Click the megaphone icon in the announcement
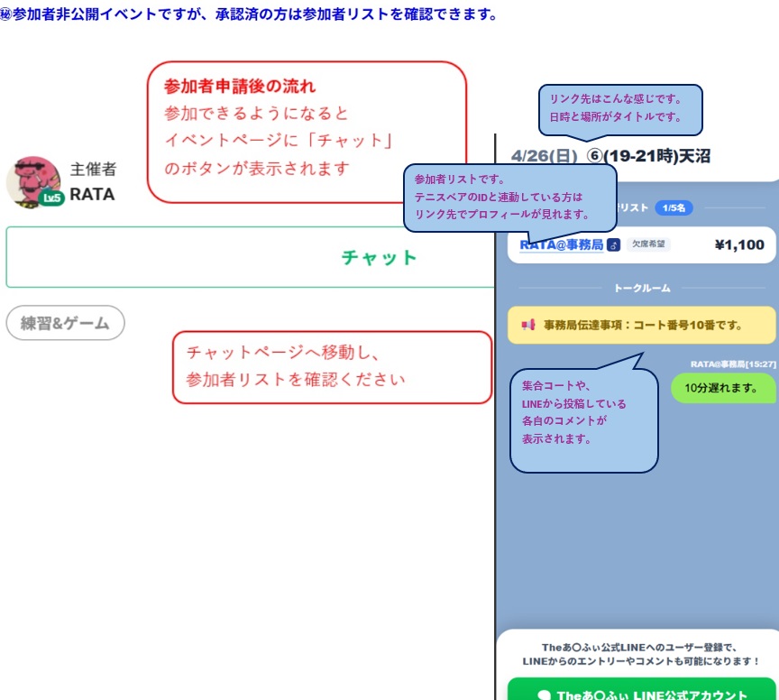The width and height of the screenshot is (779, 700). pyautogui.click(x=528, y=325)
